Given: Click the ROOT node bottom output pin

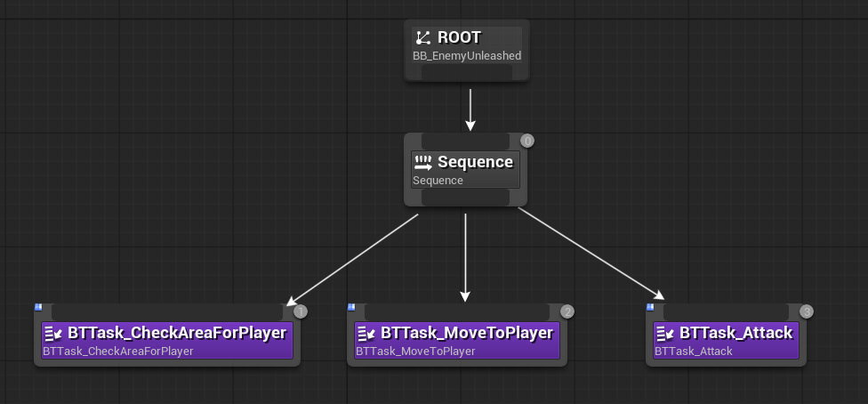Looking at the screenshot, I should (x=466, y=72).
